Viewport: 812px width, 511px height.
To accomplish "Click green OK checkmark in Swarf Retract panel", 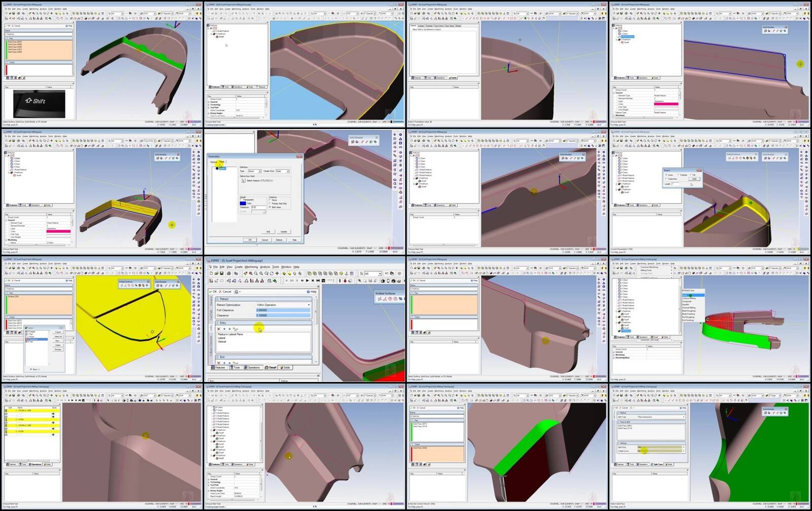I will [210, 292].
